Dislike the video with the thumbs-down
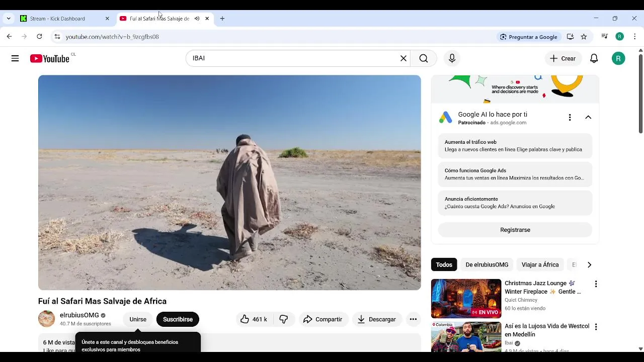 click(x=284, y=319)
